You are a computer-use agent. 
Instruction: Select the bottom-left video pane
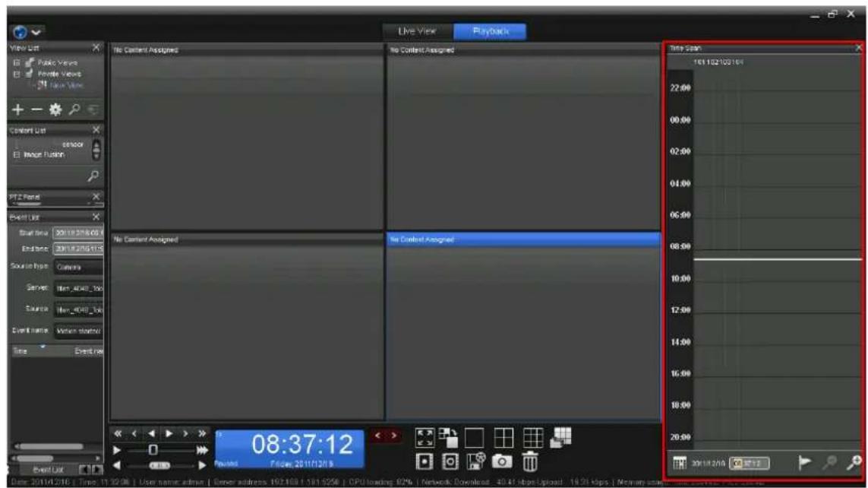point(246,326)
